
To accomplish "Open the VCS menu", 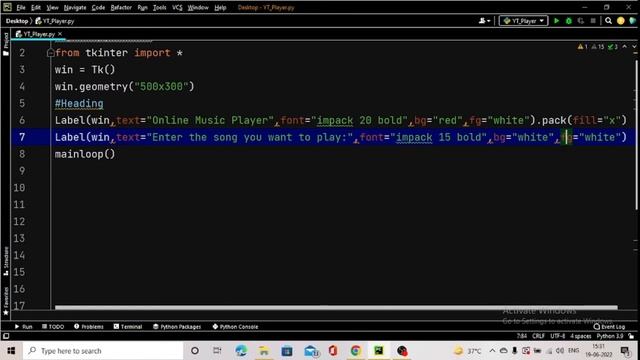I will pos(177,7).
